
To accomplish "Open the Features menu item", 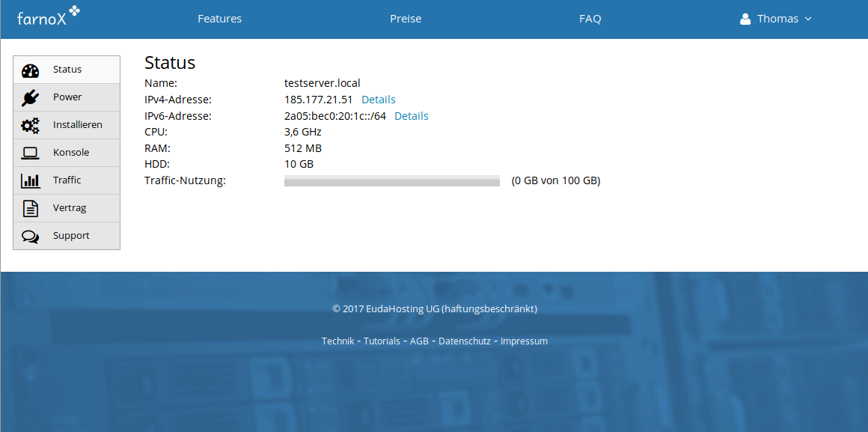I will (219, 19).
